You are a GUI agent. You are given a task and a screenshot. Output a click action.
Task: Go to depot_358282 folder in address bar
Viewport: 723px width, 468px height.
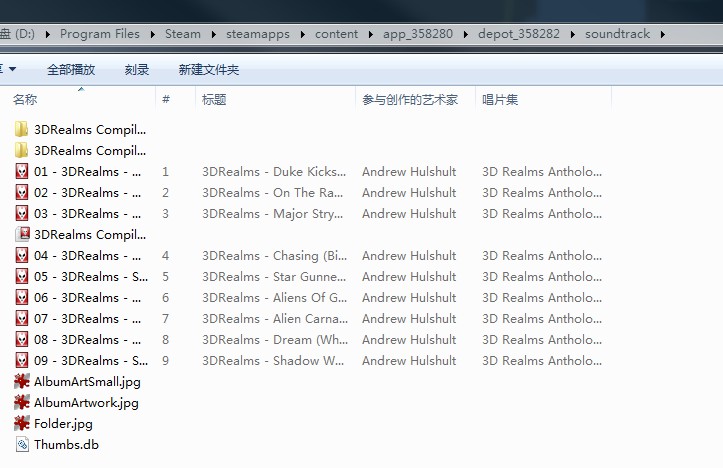coord(519,34)
